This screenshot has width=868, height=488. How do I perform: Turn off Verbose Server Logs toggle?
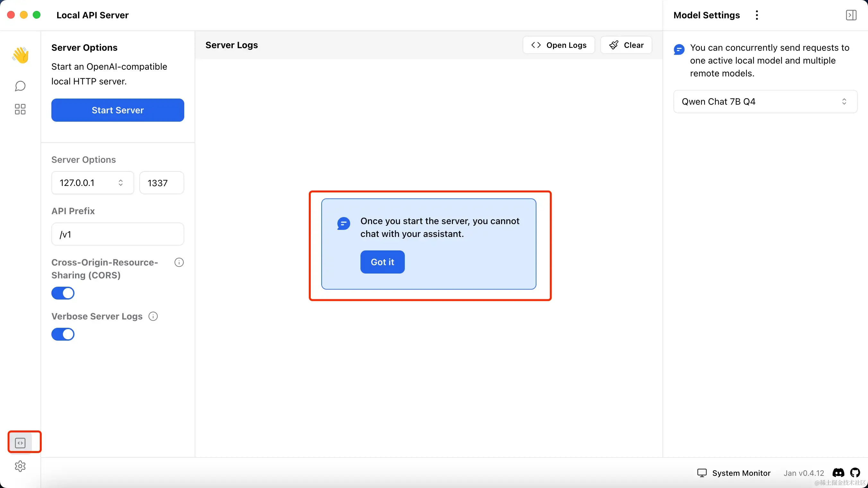pyautogui.click(x=63, y=334)
